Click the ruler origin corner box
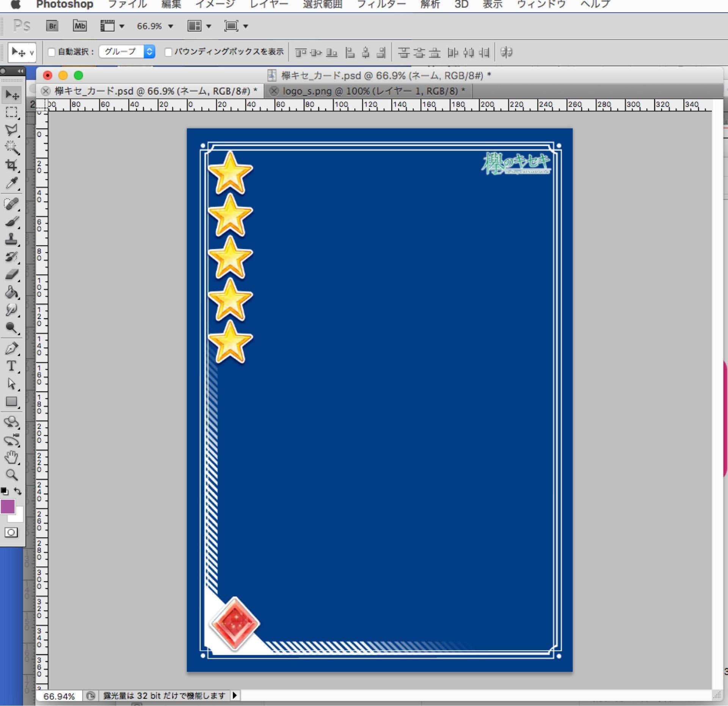This screenshot has width=728, height=706. click(42, 105)
